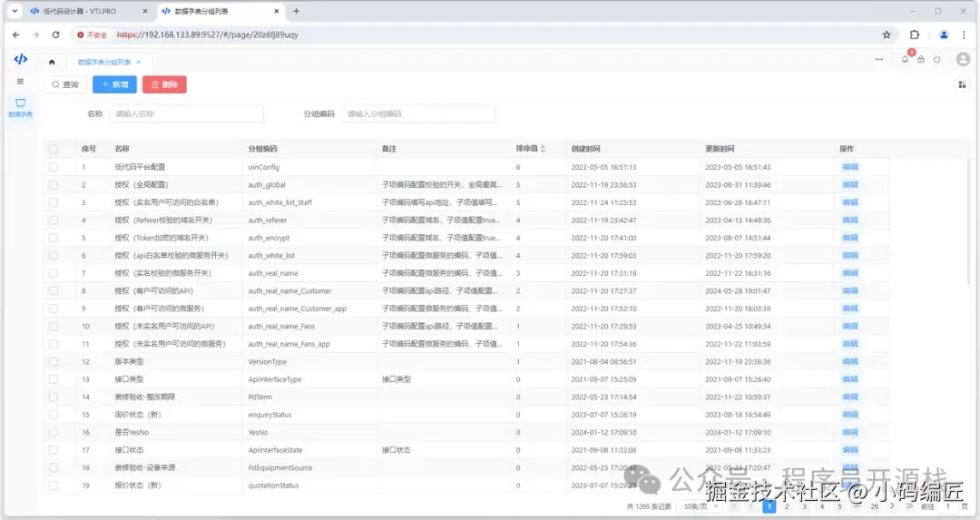Click cell text auth_real_name_Customer_app
980x520 pixels.
pos(297,309)
